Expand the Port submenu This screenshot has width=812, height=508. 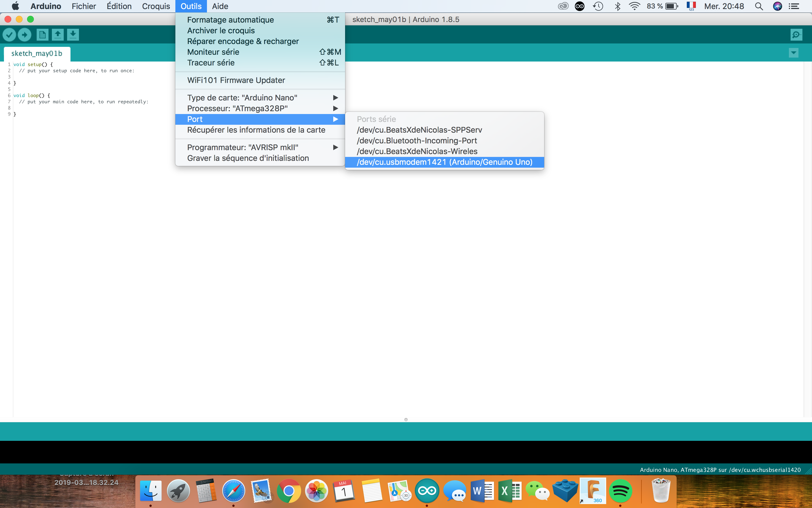click(260, 119)
